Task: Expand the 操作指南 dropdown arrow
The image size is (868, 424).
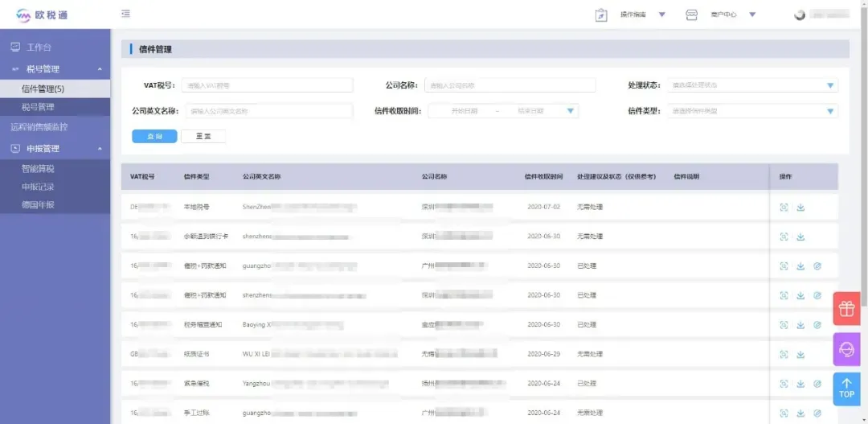Action: point(662,14)
